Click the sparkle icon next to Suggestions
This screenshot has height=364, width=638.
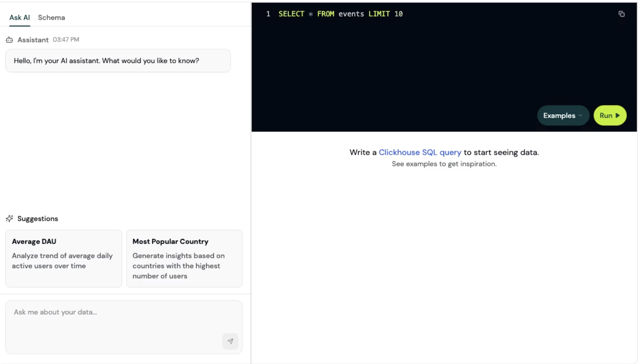(10, 219)
